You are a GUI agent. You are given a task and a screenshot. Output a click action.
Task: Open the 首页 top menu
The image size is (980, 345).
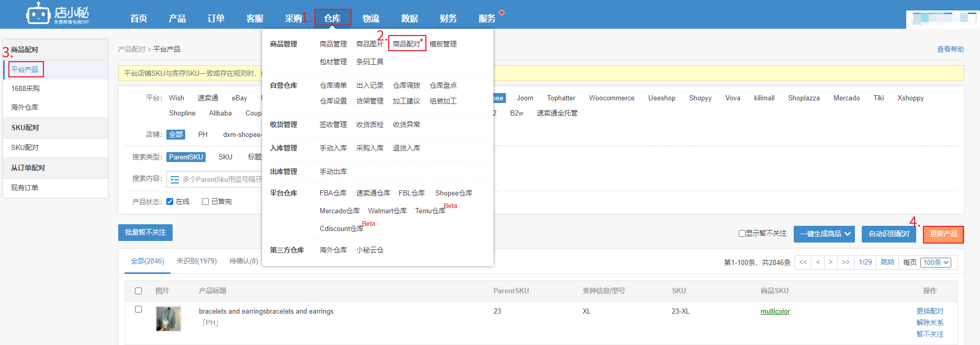click(x=139, y=18)
